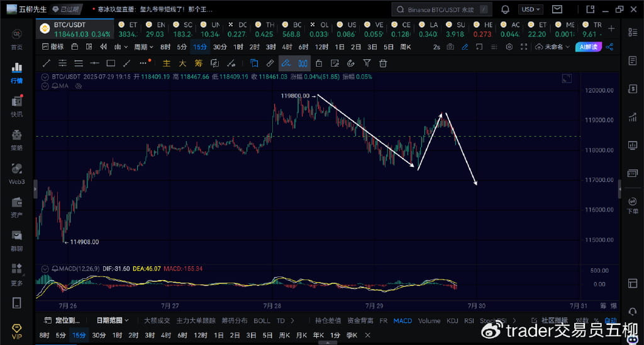This screenshot has height=345, width=644.
Task: Click the trash delete drawings icon
Action: (383, 64)
